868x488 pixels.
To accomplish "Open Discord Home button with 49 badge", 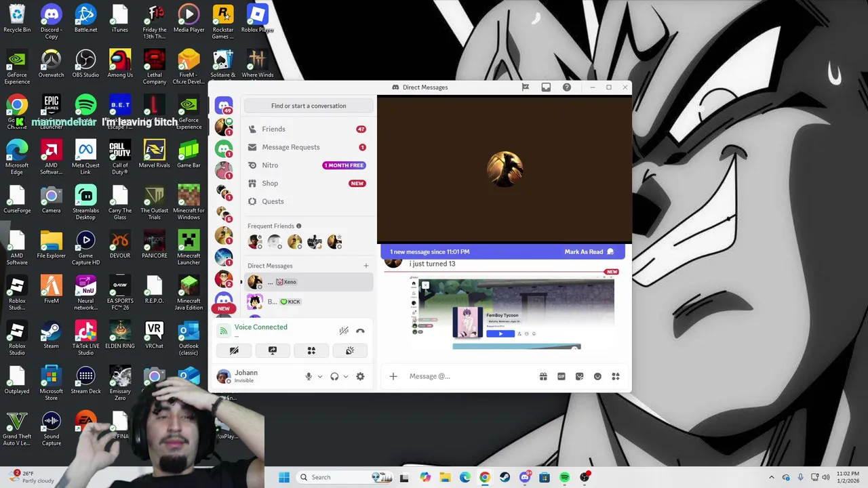I will tap(224, 106).
